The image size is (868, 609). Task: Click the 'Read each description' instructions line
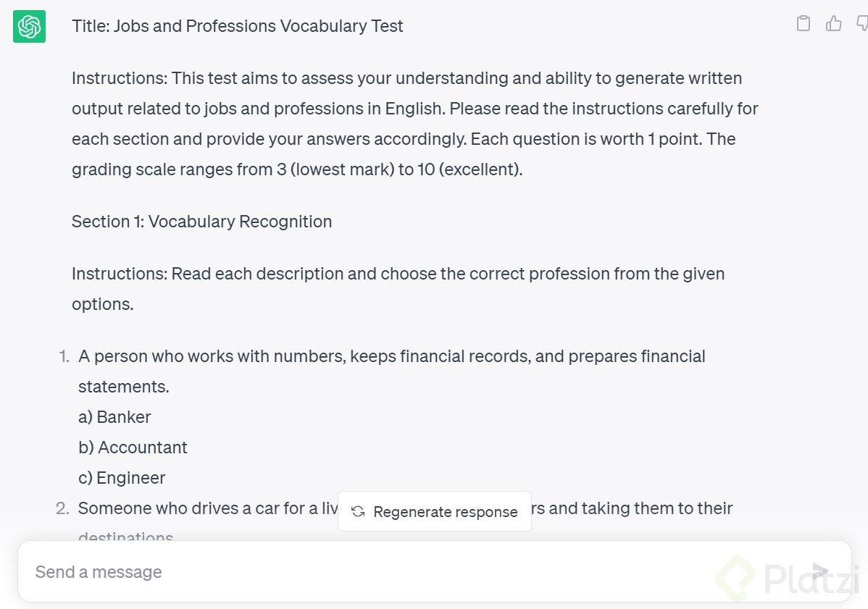(x=398, y=289)
